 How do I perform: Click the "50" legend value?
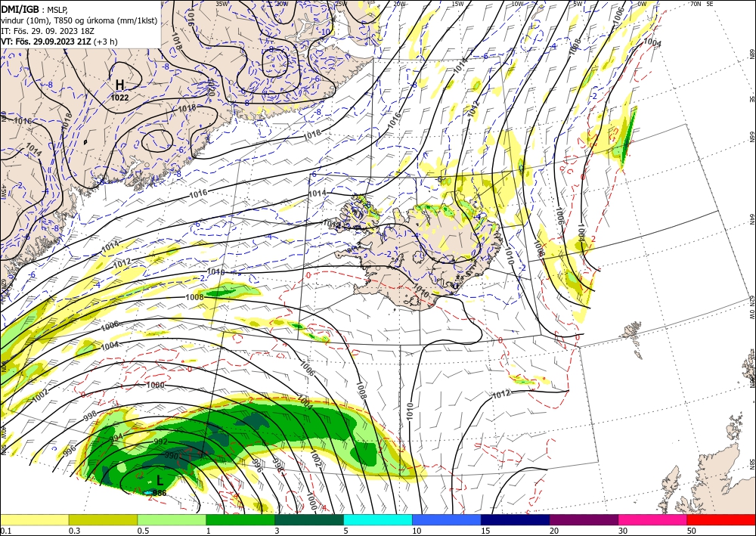click(692, 531)
